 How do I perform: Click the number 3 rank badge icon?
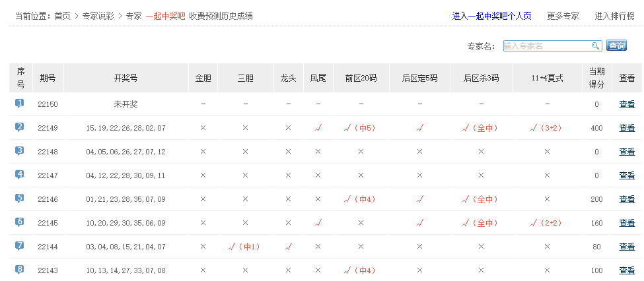pos(20,151)
